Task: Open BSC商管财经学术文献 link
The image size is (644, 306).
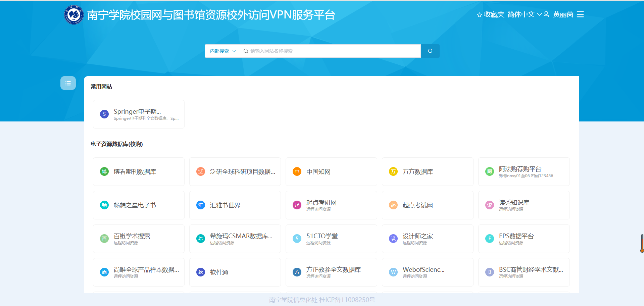Action: [531, 269]
